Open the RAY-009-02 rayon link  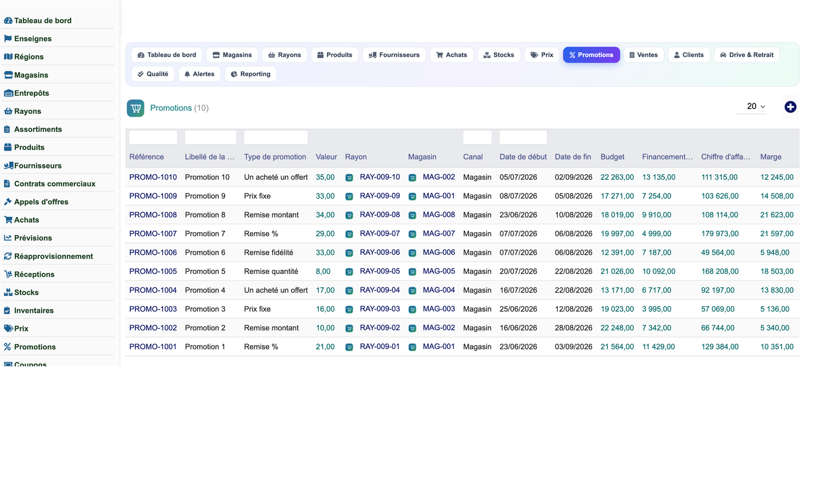tap(380, 328)
